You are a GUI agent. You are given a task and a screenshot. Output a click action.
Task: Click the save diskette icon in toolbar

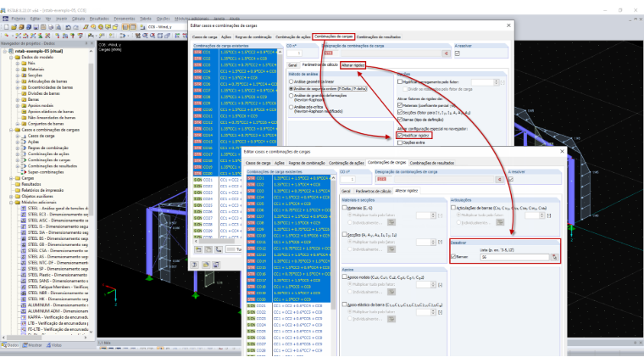(36, 27)
